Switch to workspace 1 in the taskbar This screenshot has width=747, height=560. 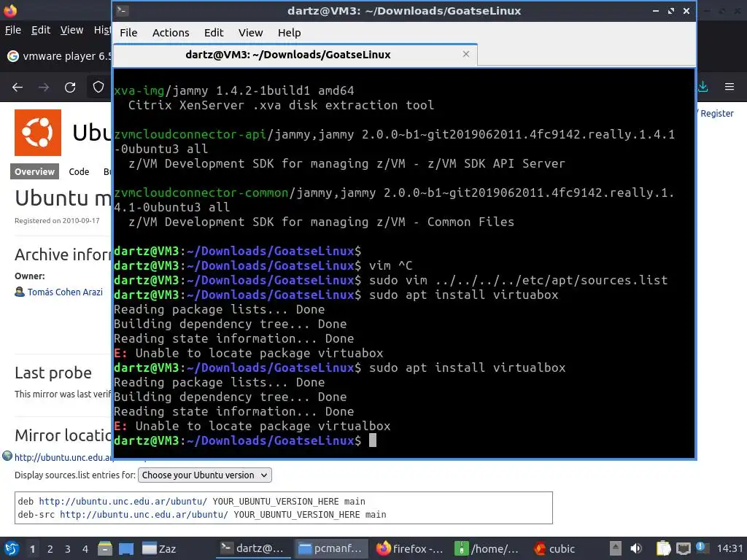(x=32, y=549)
